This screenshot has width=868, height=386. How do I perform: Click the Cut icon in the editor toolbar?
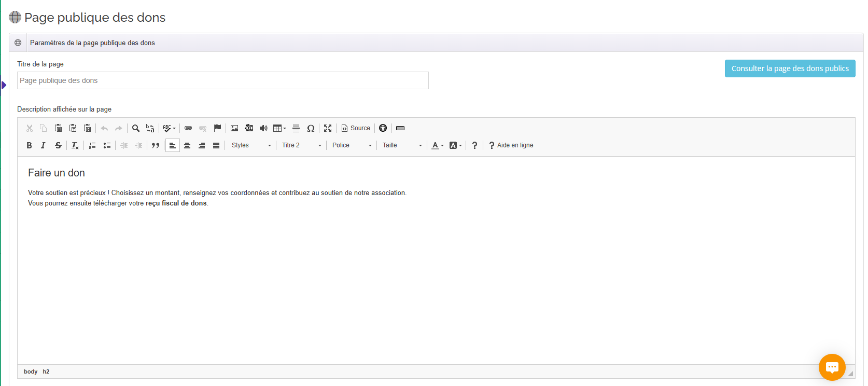coord(30,128)
